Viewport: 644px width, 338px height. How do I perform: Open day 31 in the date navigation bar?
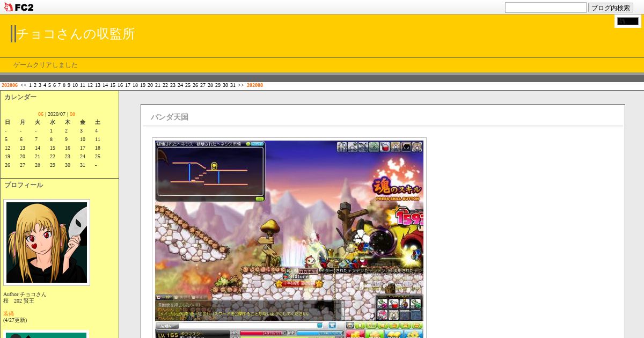click(233, 85)
